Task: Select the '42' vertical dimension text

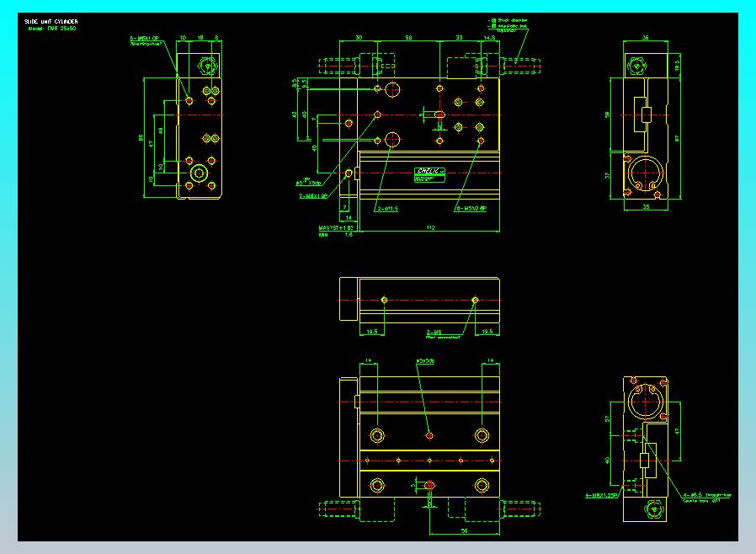Action: (294, 115)
